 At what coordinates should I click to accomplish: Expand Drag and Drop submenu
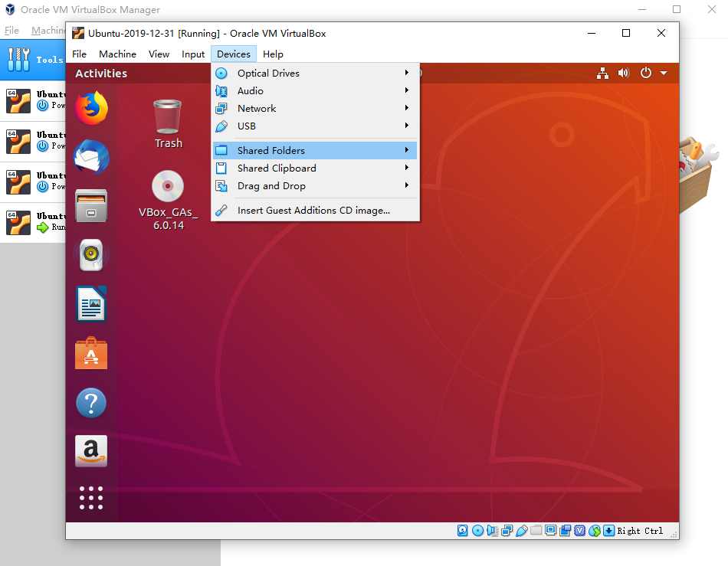click(x=315, y=186)
